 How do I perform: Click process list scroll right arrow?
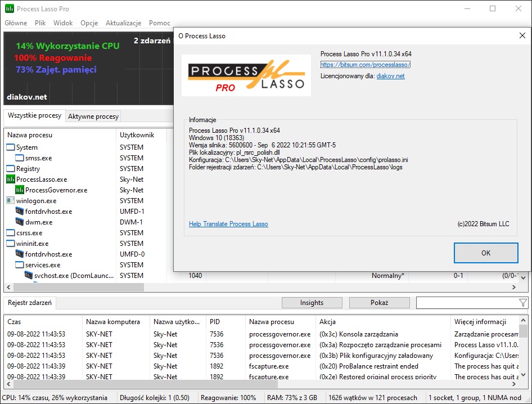514,287
